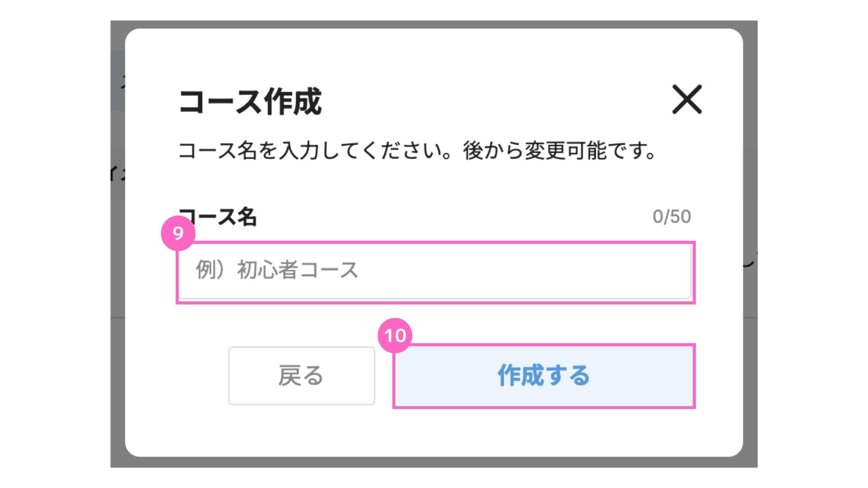This screenshot has width=868, height=488.
Task: Click empty dialog area below the buttons
Action: pyautogui.click(x=434, y=432)
